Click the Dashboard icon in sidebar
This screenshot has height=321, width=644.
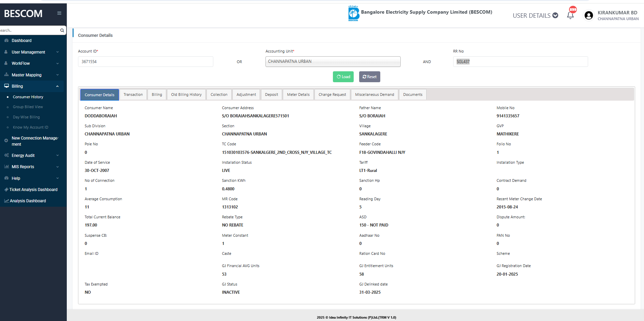[6, 40]
